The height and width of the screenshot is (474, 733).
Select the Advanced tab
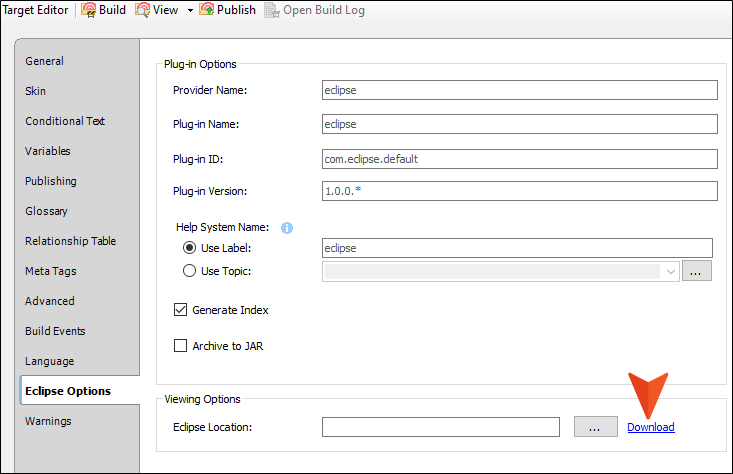[50, 301]
